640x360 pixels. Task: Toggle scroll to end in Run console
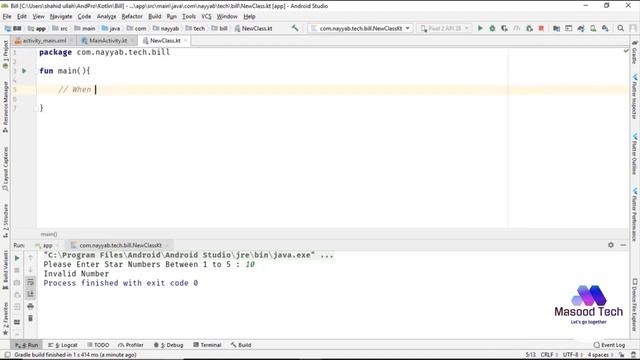coord(30,294)
